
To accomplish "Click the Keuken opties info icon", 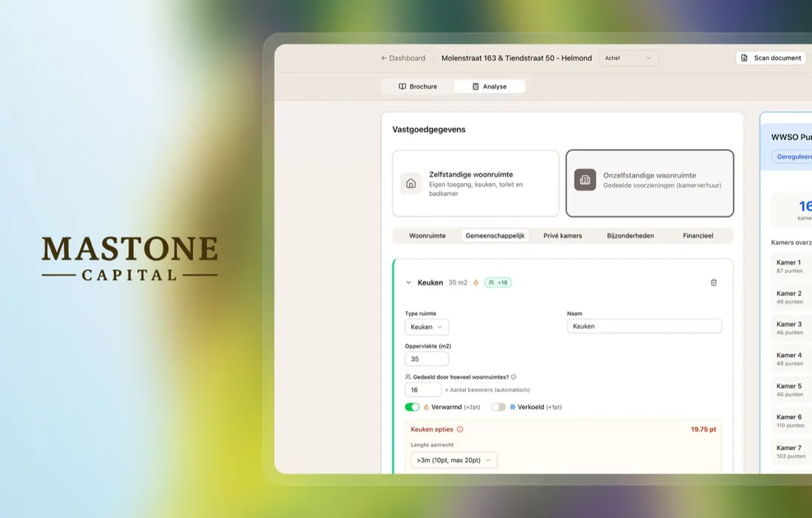I will pos(460,429).
